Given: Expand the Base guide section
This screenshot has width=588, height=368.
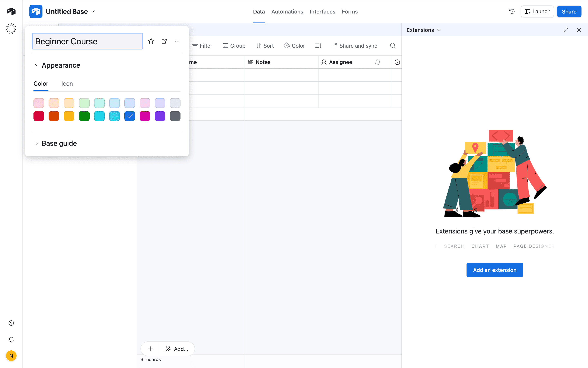Looking at the screenshot, I should tap(56, 143).
